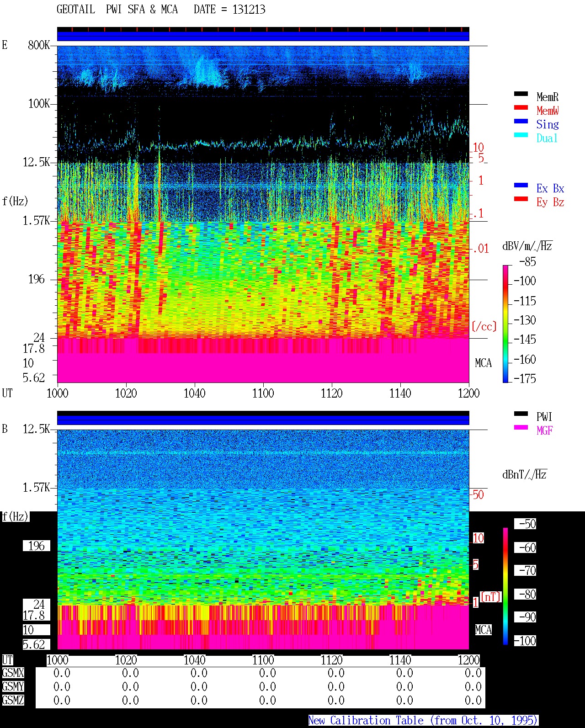Click the -130 color scale value

click(x=525, y=320)
